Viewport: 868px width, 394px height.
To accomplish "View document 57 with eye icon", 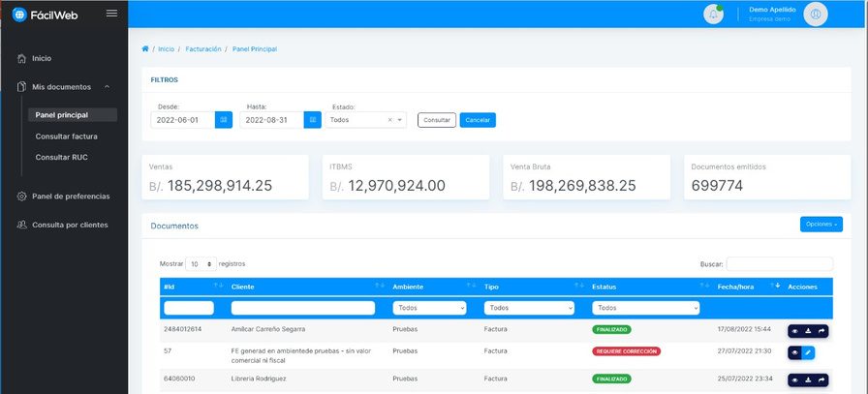I will pos(795,352).
